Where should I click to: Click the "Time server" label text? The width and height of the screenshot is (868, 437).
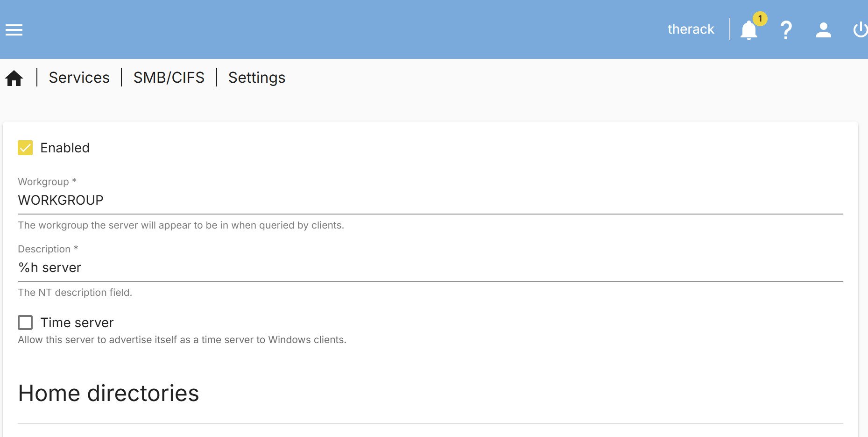77,322
